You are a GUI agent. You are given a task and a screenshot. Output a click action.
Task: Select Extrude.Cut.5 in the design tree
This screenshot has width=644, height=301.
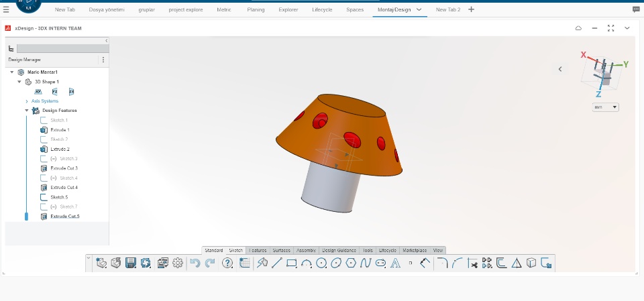point(64,217)
